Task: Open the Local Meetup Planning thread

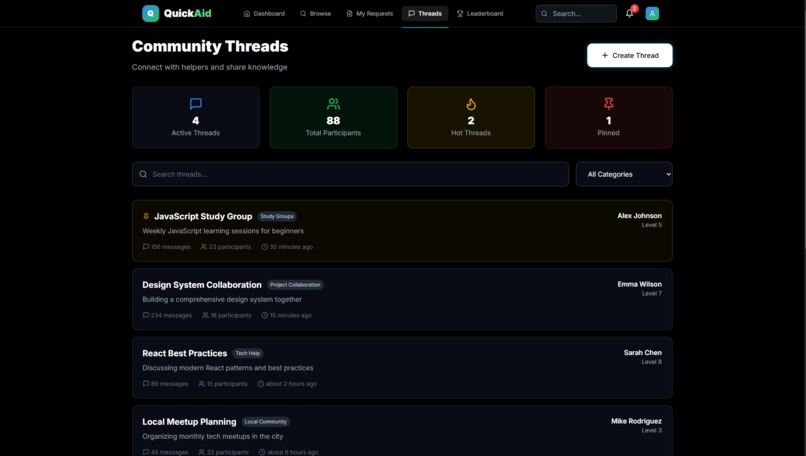Action: (x=402, y=431)
